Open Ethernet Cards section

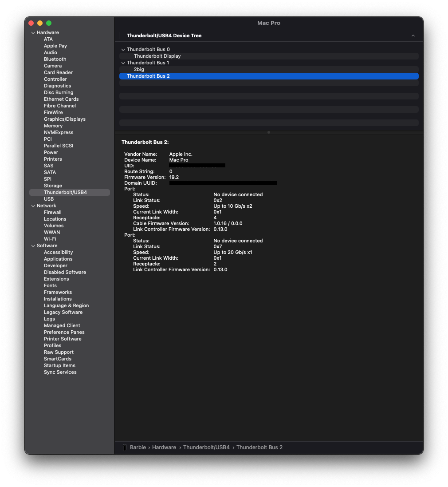(61, 99)
